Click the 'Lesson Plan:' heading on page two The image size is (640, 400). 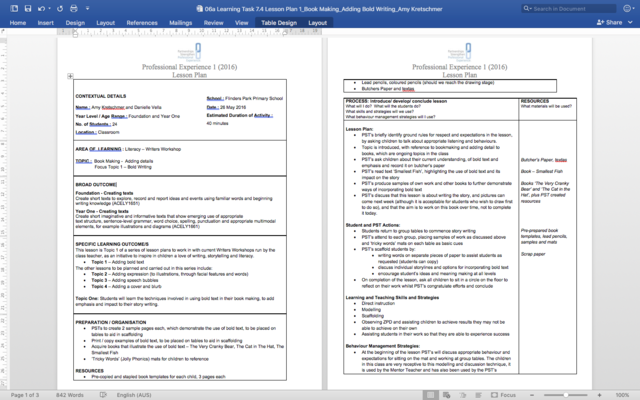click(x=359, y=129)
